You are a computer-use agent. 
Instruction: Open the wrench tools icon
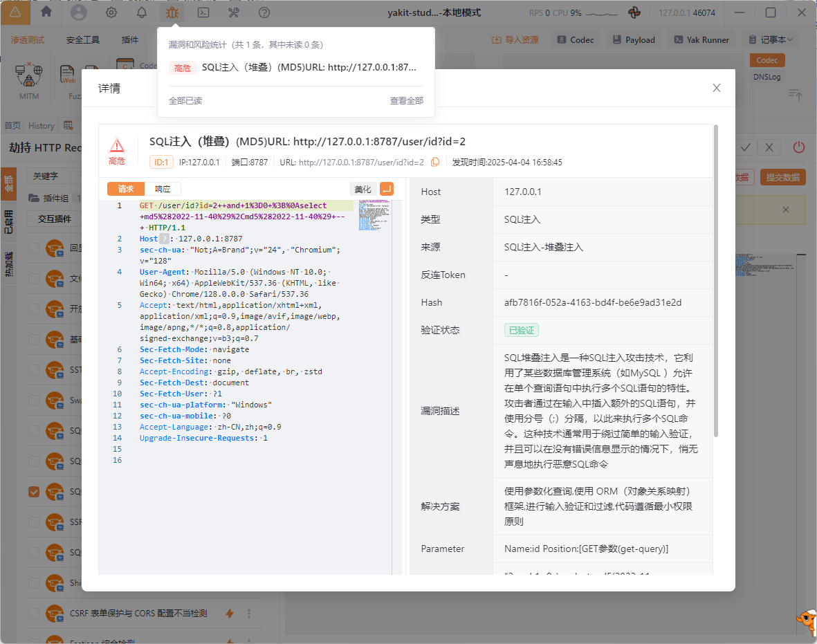[x=234, y=12]
